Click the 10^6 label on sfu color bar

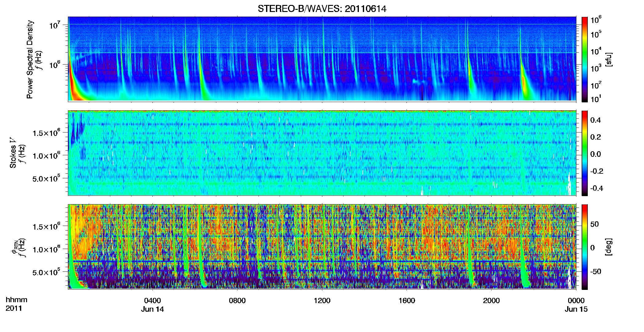[596, 20]
